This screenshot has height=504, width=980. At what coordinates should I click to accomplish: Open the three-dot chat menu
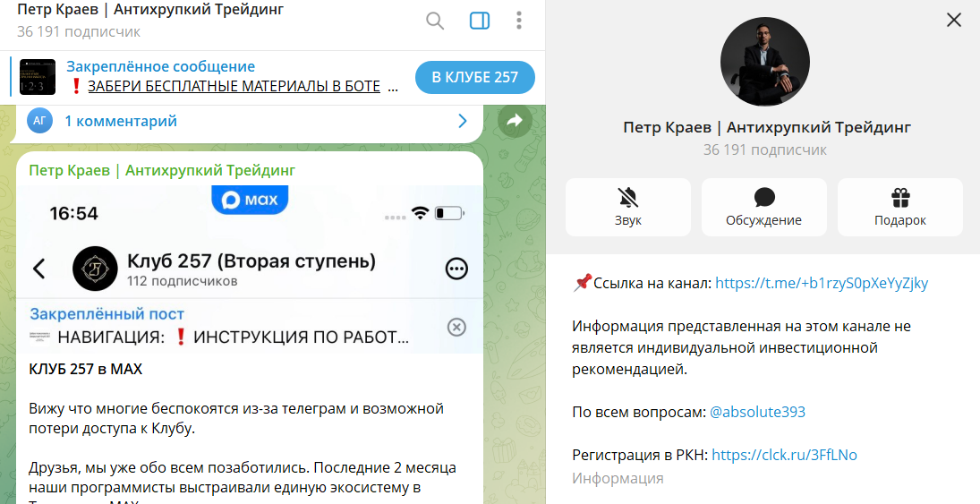(x=520, y=21)
